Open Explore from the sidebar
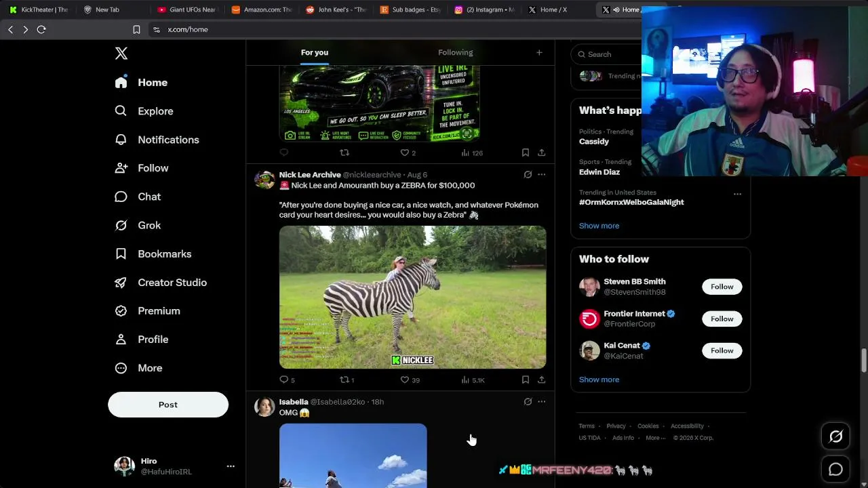This screenshot has width=868, height=488. 144,111
